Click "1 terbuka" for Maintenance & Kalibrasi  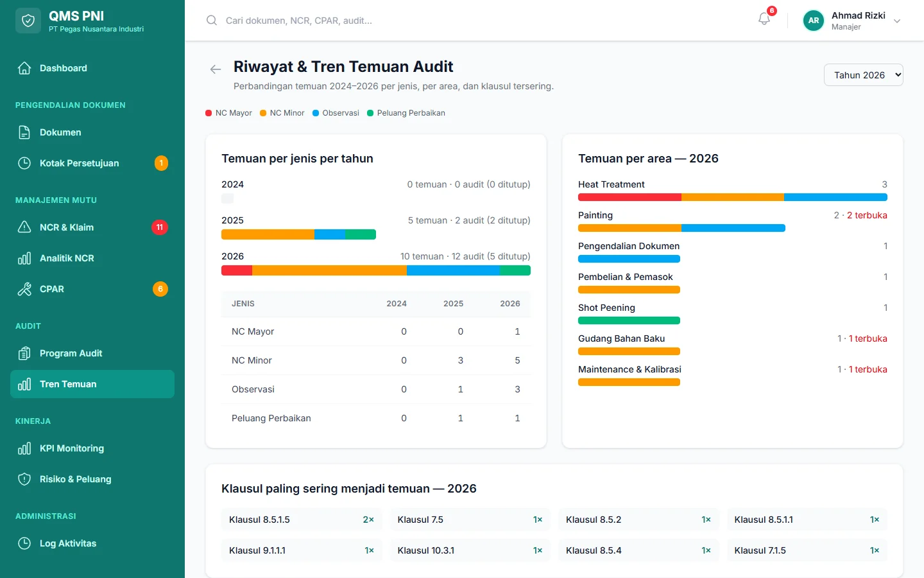pyautogui.click(x=868, y=369)
